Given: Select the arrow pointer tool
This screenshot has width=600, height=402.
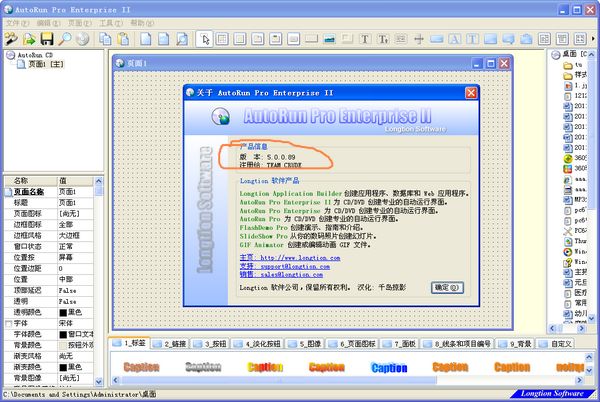Looking at the screenshot, I should 204,39.
